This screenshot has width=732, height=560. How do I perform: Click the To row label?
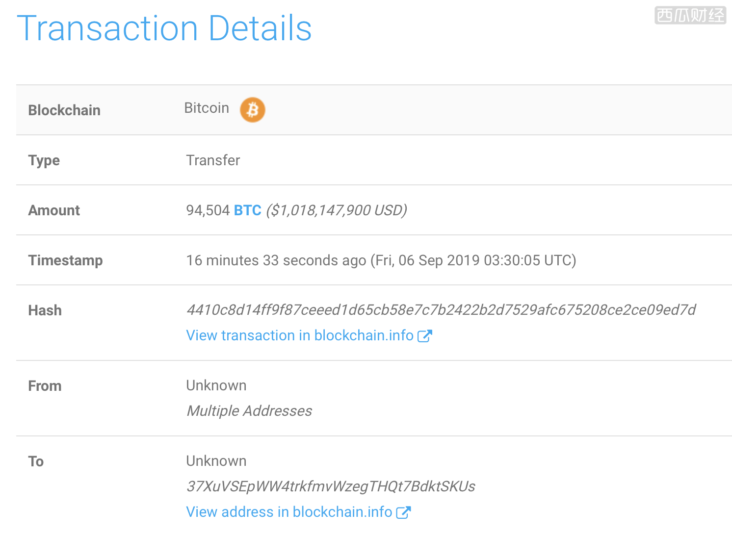click(x=36, y=461)
